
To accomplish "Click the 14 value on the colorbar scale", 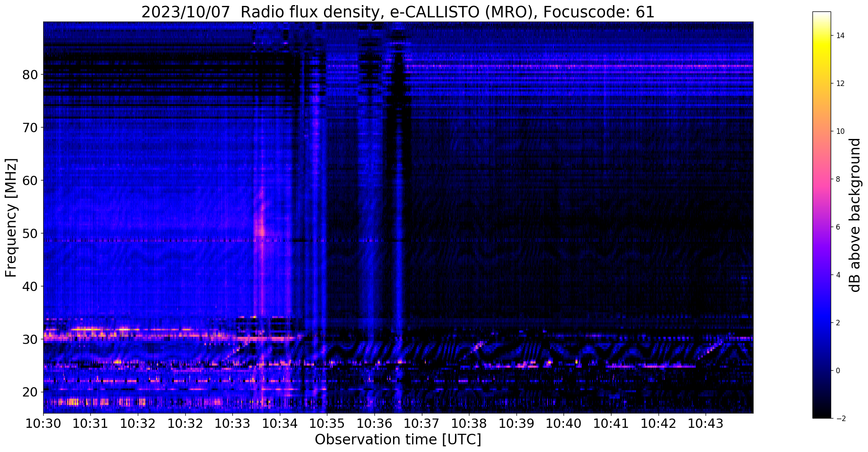I will [x=840, y=36].
